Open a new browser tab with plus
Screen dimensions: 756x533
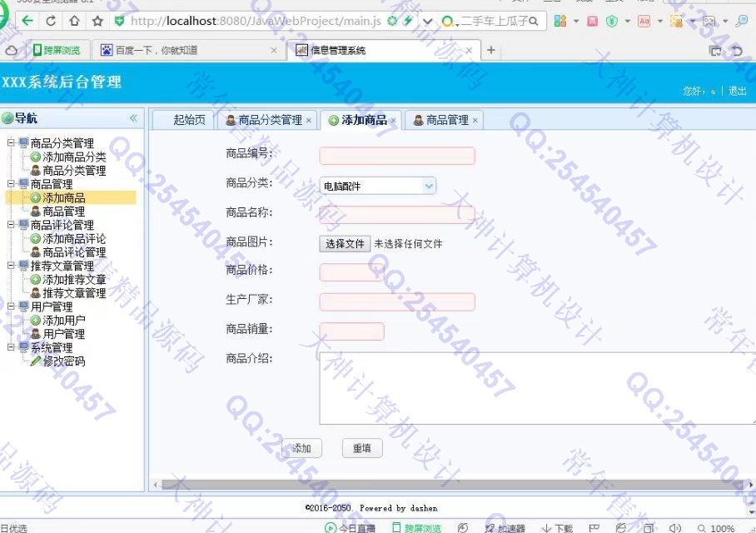[491, 50]
